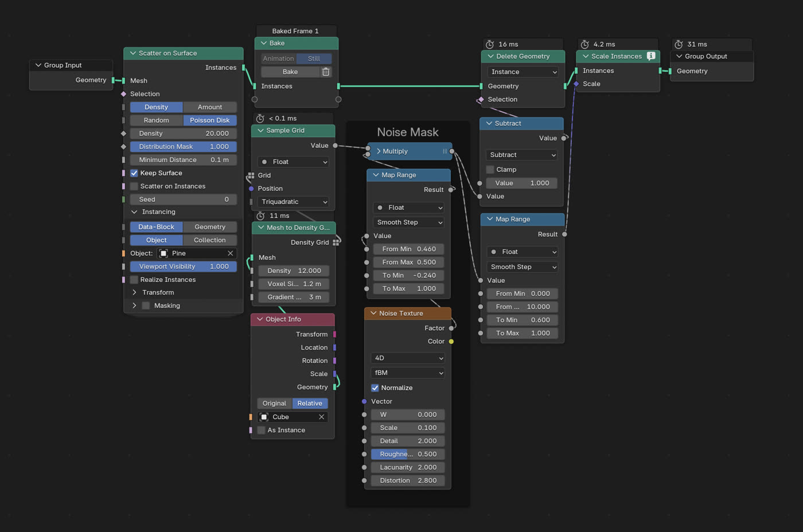Click the info icon on Scale Instances node
Image resolution: width=803 pixels, height=532 pixels.
click(x=651, y=56)
